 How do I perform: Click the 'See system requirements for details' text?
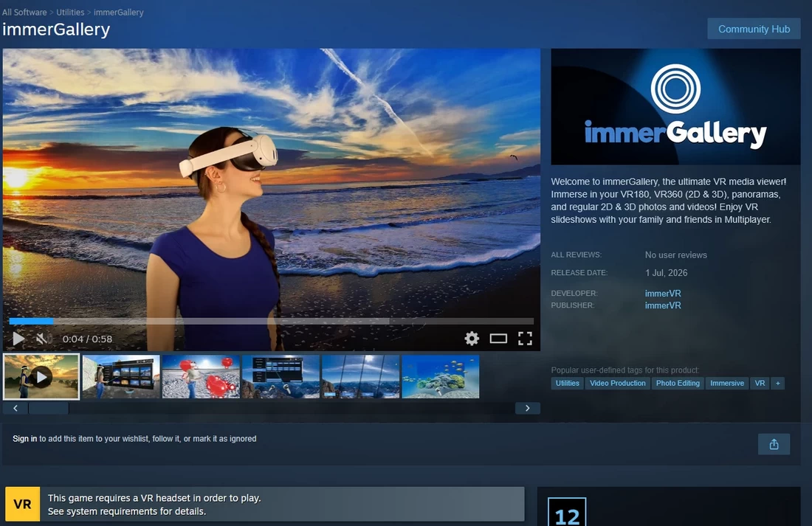tap(127, 511)
